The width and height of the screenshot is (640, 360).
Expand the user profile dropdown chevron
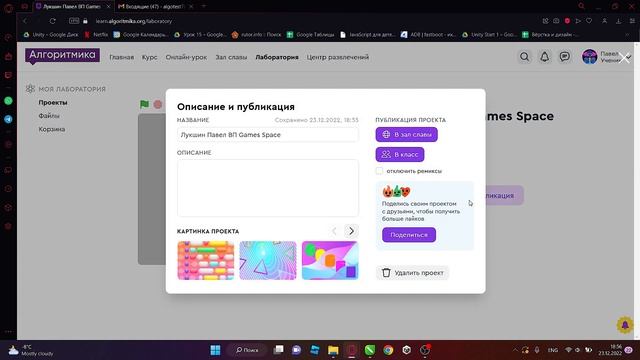[x=629, y=58]
